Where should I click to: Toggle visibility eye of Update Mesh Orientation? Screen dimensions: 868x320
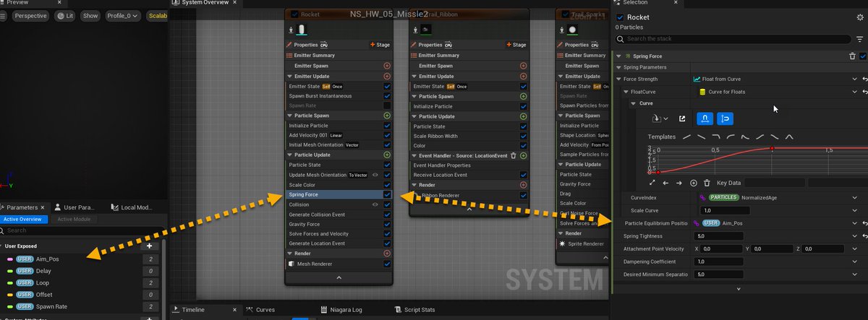375,175
